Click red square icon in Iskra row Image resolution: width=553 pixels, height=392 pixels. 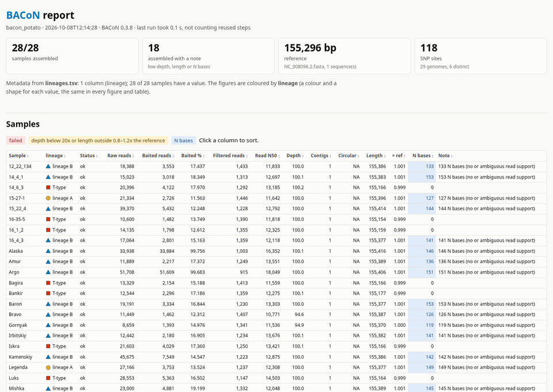pyautogui.click(x=48, y=346)
